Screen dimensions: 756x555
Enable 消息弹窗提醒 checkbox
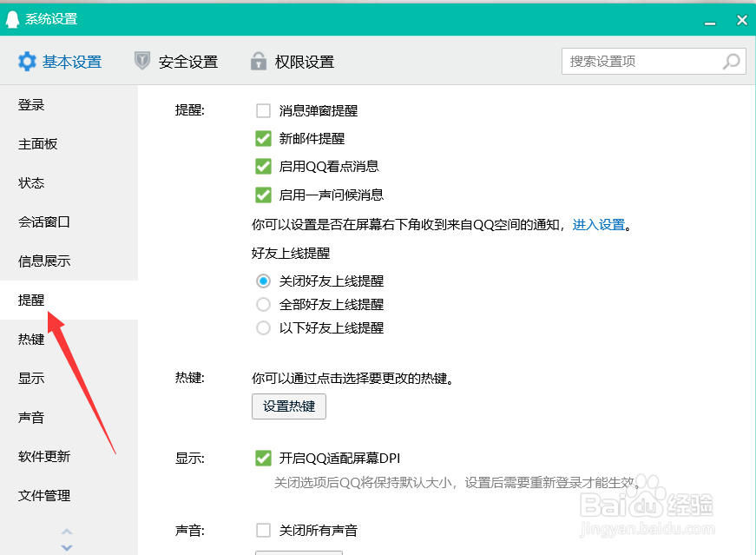(263, 110)
